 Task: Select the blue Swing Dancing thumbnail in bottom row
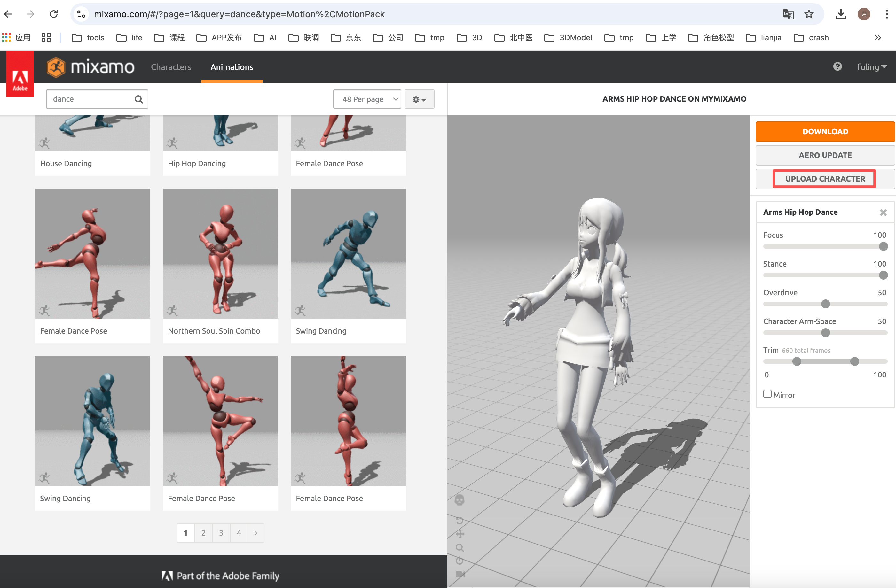[93, 421]
